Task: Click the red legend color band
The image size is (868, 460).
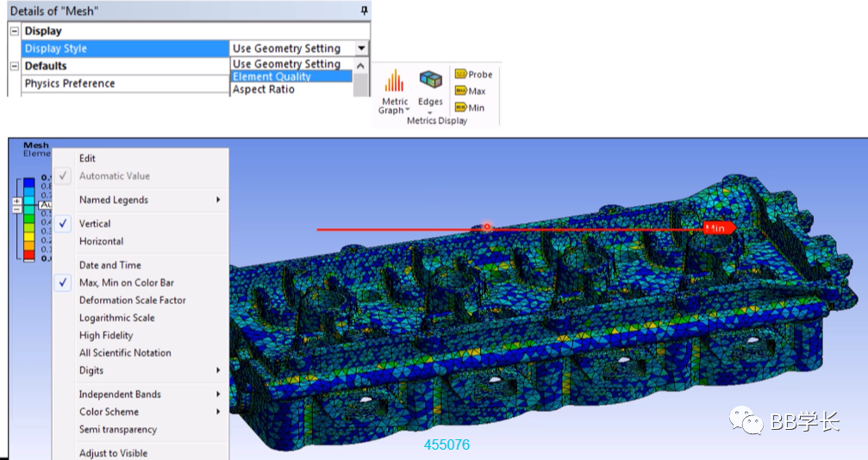Action: coord(28,256)
